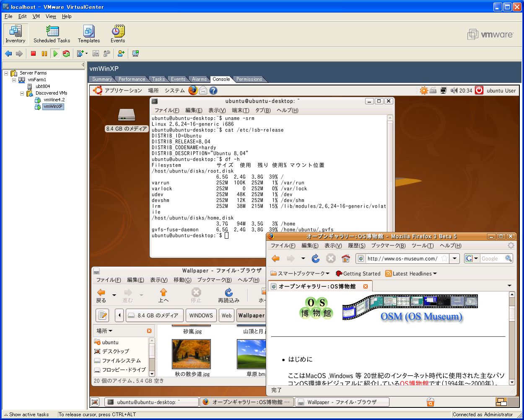Screen dimensions: 524x420
Task: Click reload (再読込み) in file browser
Action: coord(229,295)
